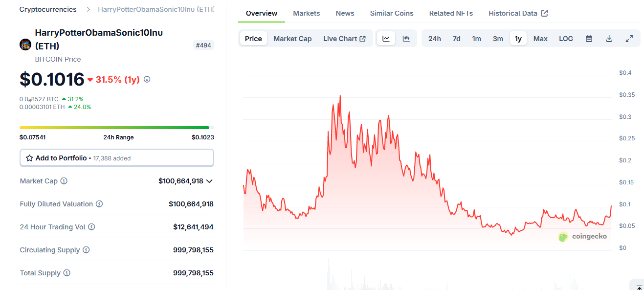
Task: Download chart data with the download icon
Action: [x=609, y=39]
